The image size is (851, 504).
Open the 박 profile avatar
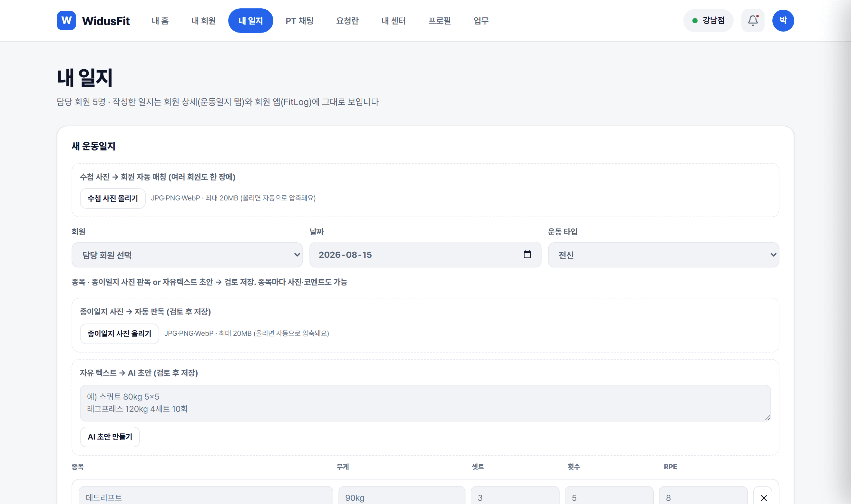(783, 20)
